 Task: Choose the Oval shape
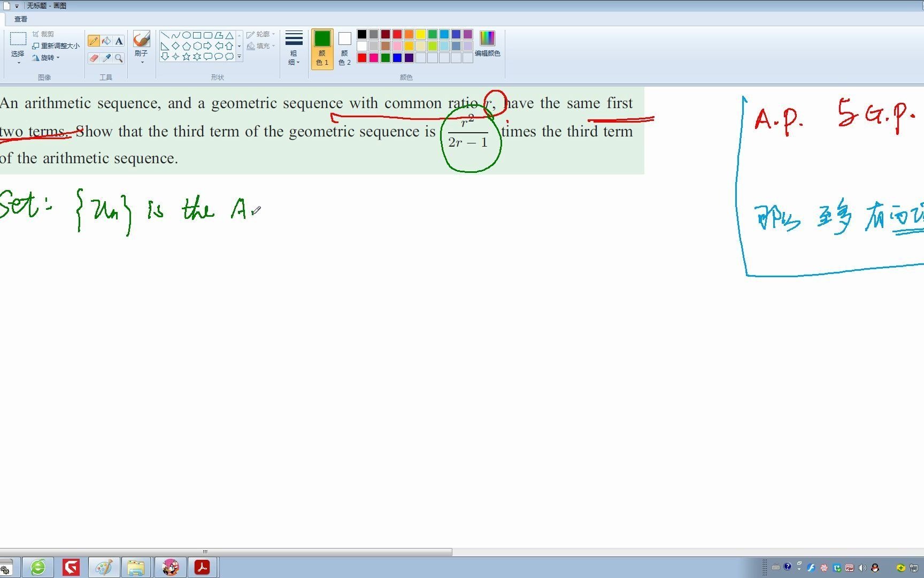point(186,36)
